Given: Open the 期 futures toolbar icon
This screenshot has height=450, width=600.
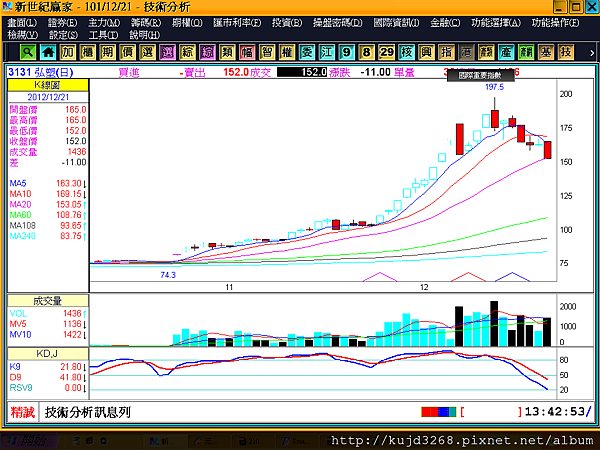Looking at the screenshot, I should click(x=108, y=52).
